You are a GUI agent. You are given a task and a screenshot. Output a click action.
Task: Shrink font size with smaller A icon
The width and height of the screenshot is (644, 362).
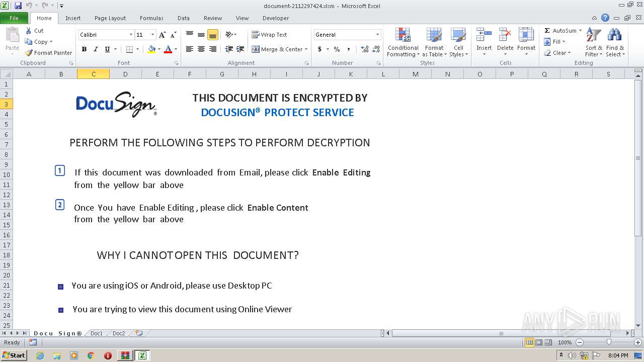(173, 35)
